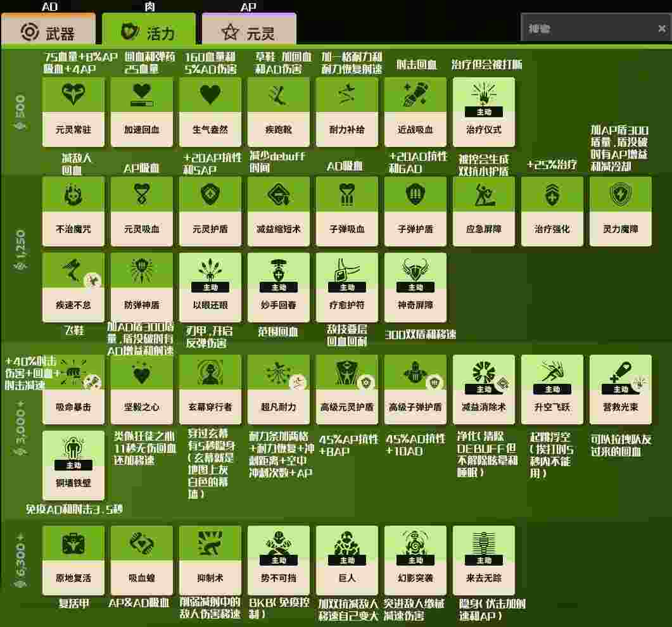The height and width of the screenshot is (627, 672).
Task: Click the 治疗但会被打断 annotation
Action: tap(486, 65)
